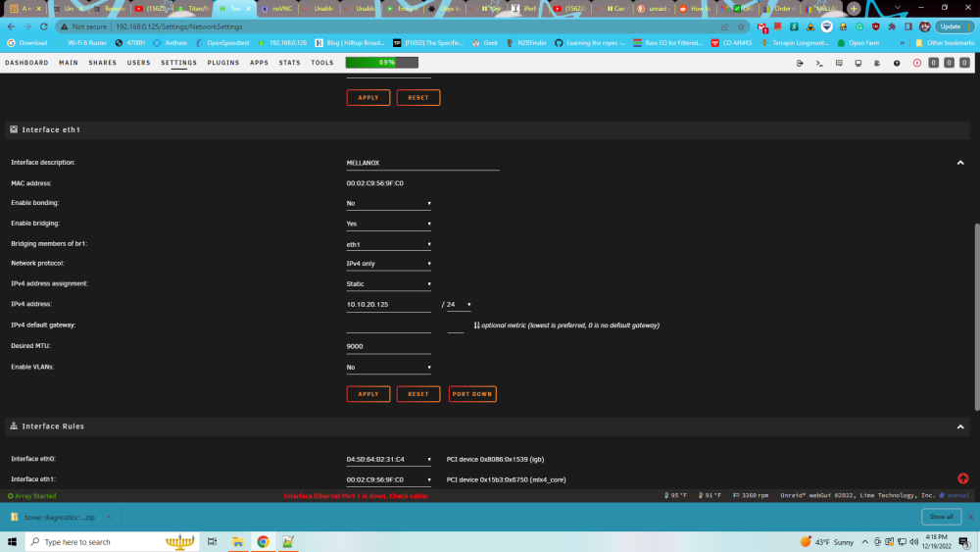Screen dimensions: 980x552
Task: Click the Gmail extension icon
Action: (x=761, y=26)
